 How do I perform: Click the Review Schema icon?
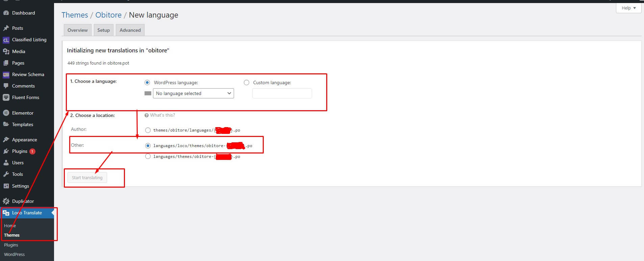tap(6, 75)
